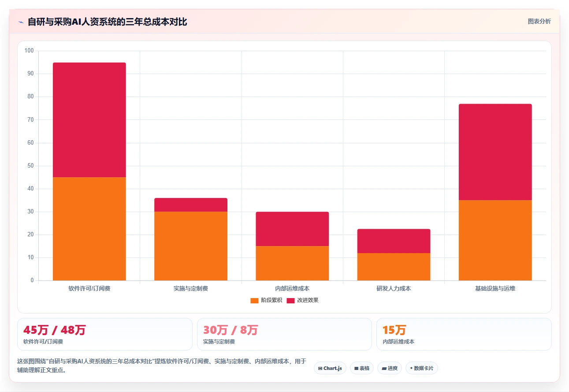Click the x-axis label 基础设施与运维
The width and height of the screenshot is (569, 392).
[495, 288]
